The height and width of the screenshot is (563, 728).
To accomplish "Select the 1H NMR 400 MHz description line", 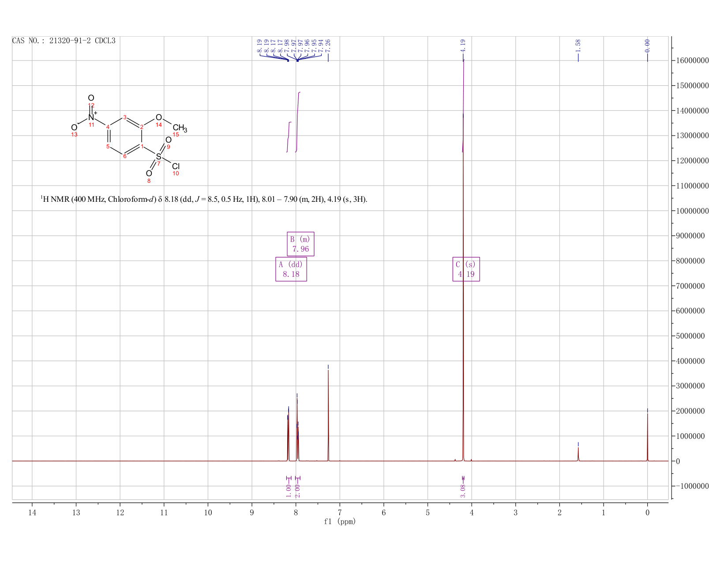I will pyautogui.click(x=204, y=199).
